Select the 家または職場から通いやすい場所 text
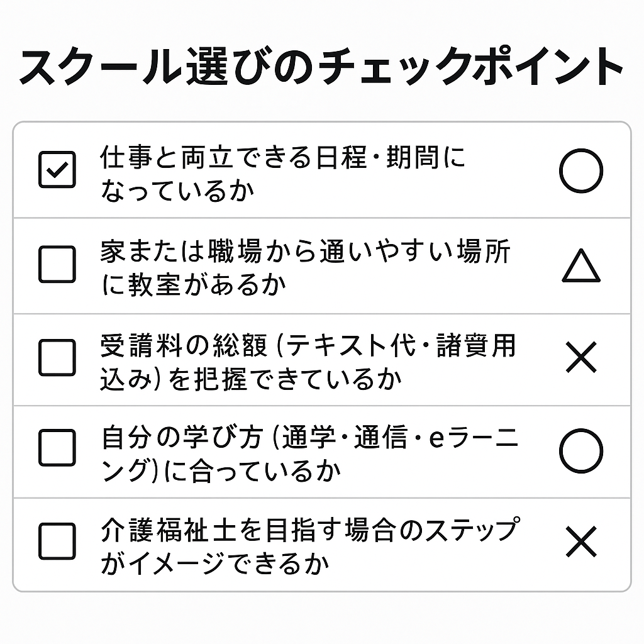The image size is (644, 644). [305, 252]
